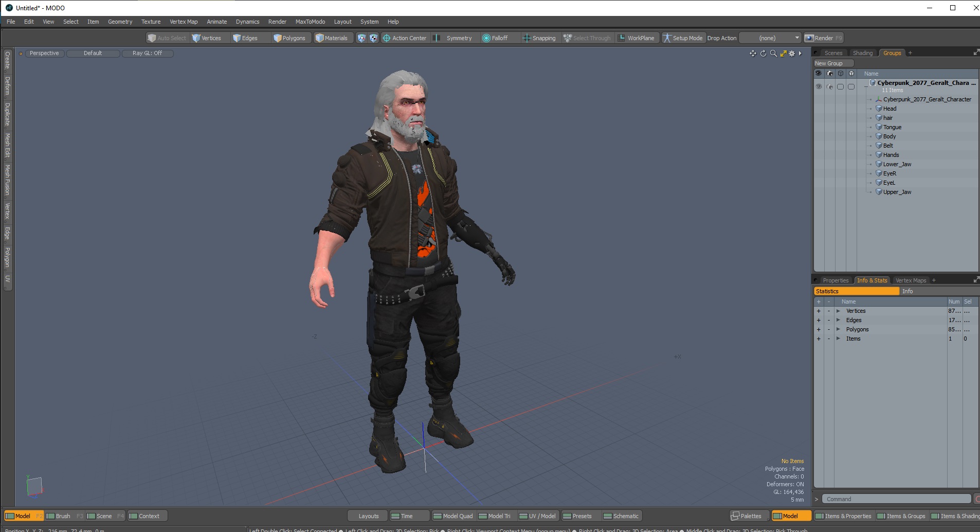This screenshot has height=532, width=980.
Task: Enable Setup Mode
Action: 683,38
